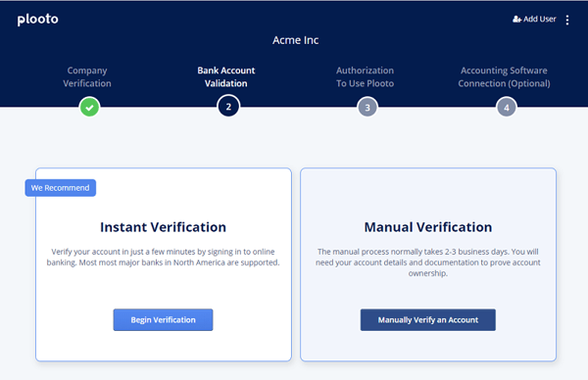This screenshot has width=588, height=380.
Task: Click the Plooto logo
Action: pos(38,20)
